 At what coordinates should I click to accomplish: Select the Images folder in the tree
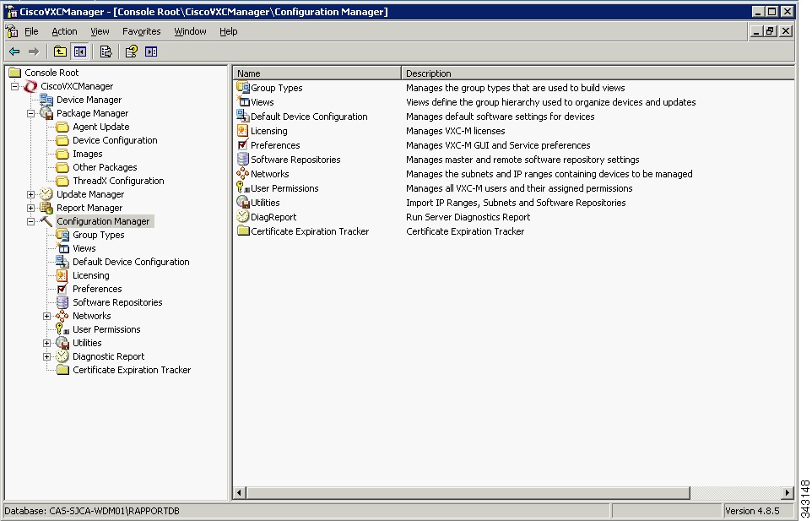point(88,154)
